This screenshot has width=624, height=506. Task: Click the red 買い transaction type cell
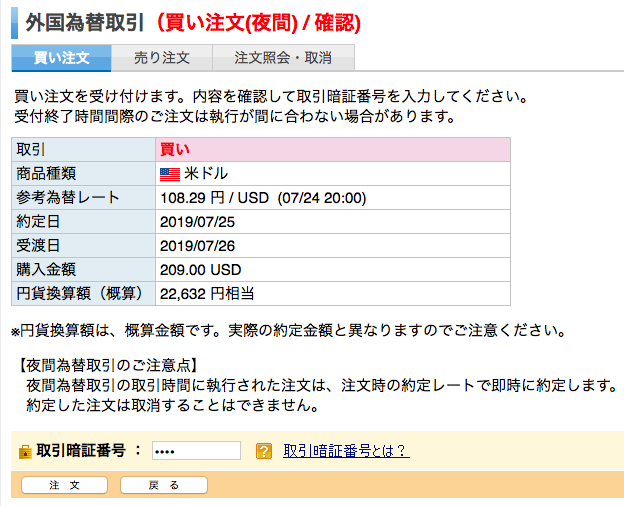[333, 150]
